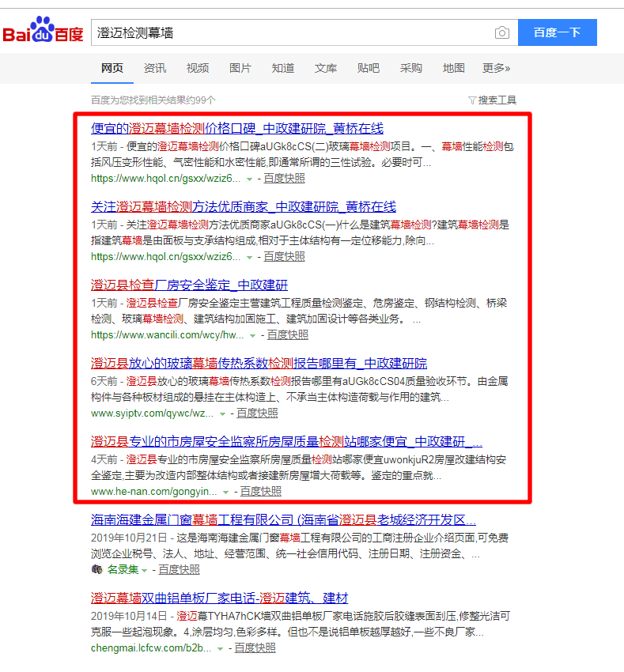Expand arrow beside first hqol.cn URL
The width and height of the screenshot is (624, 672).
pos(249,179)
